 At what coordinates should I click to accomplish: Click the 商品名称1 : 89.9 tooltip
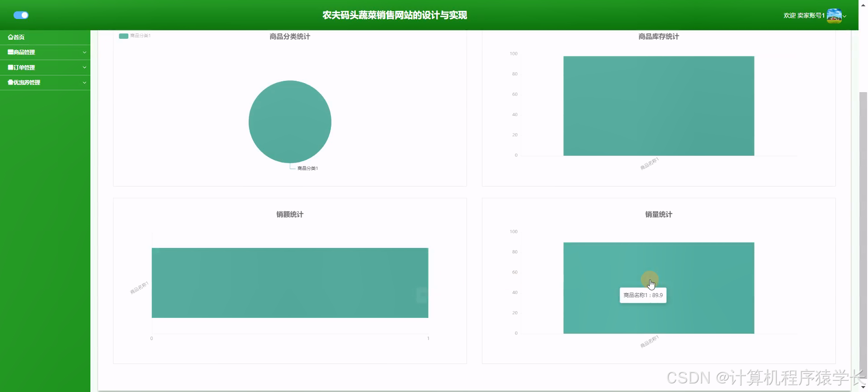643,295
